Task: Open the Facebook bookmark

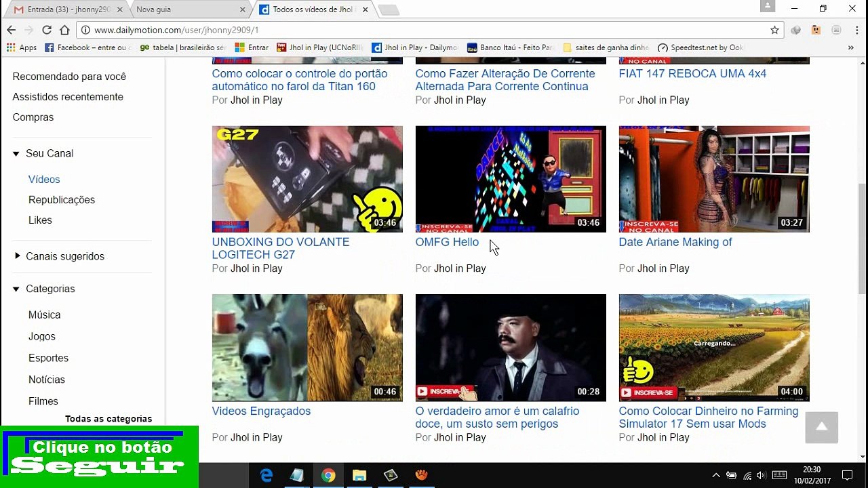Action: point(88,47)
